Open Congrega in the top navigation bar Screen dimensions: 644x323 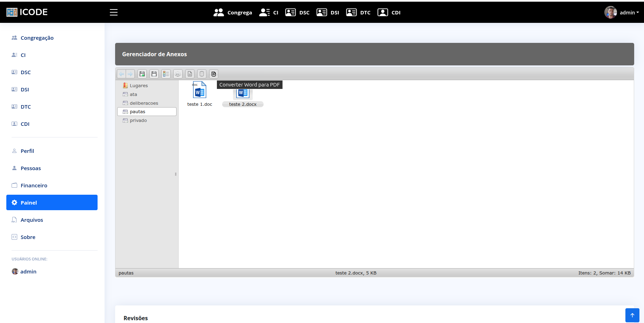[x=233, y=12]
